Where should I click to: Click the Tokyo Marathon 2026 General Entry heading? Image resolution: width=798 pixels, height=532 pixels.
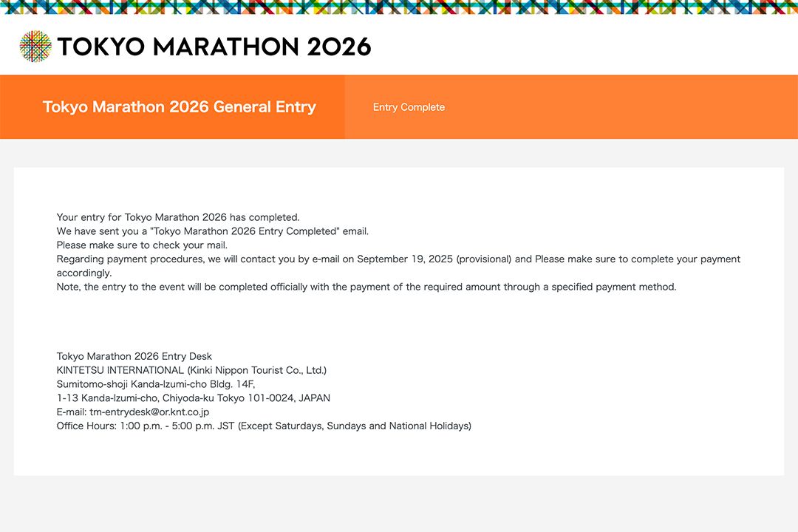[180, 107]
